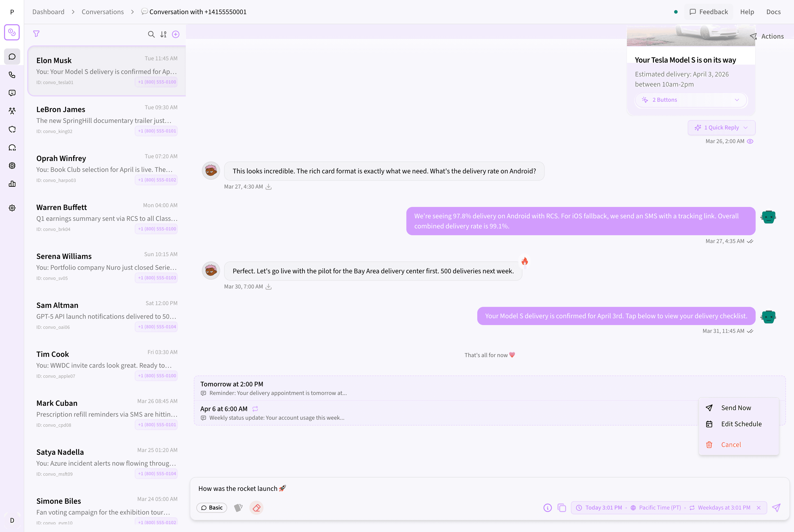Open the AI agent section in the sidebar
The width and height of the screenshot is (794, 532).
12,165
